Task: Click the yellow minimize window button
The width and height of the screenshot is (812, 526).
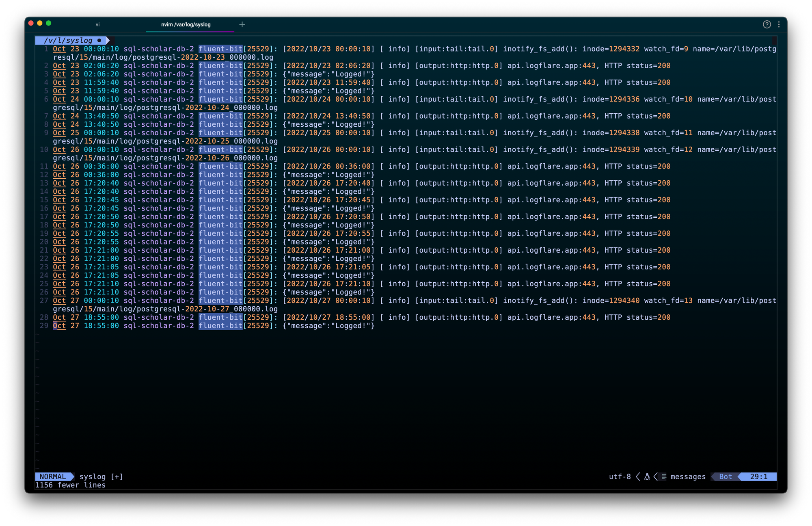Action: point(40,23)
